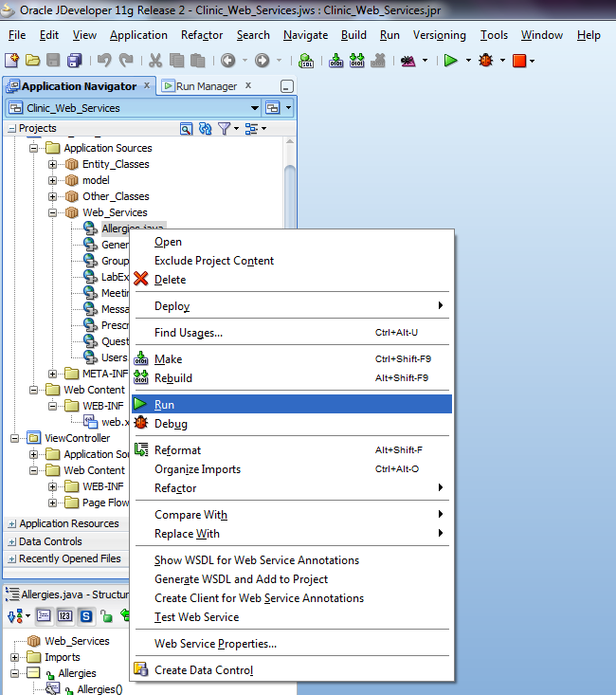
Task: Collapse the Web_Services package
Action: click(x=52, y=212)
